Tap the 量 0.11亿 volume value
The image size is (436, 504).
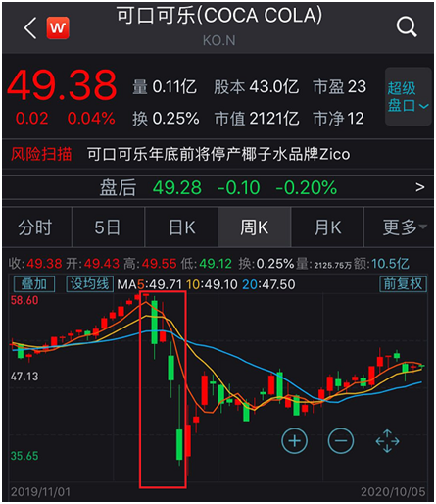click(165, 87)
